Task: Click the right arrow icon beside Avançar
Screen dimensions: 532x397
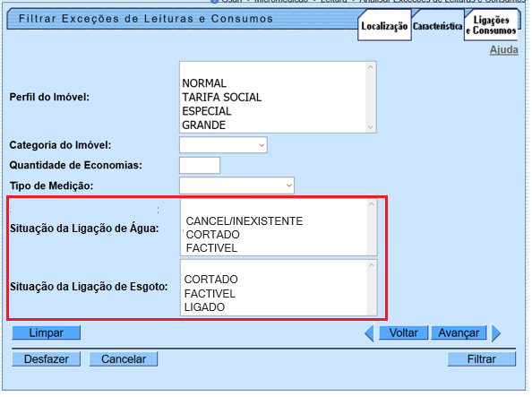Action: tap(496, 332)
